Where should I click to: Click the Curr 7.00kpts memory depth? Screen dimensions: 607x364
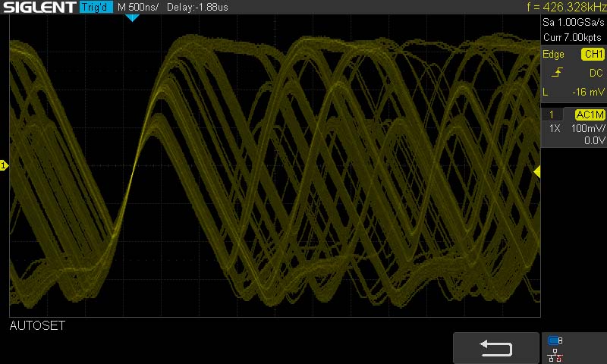pos(572,37)
